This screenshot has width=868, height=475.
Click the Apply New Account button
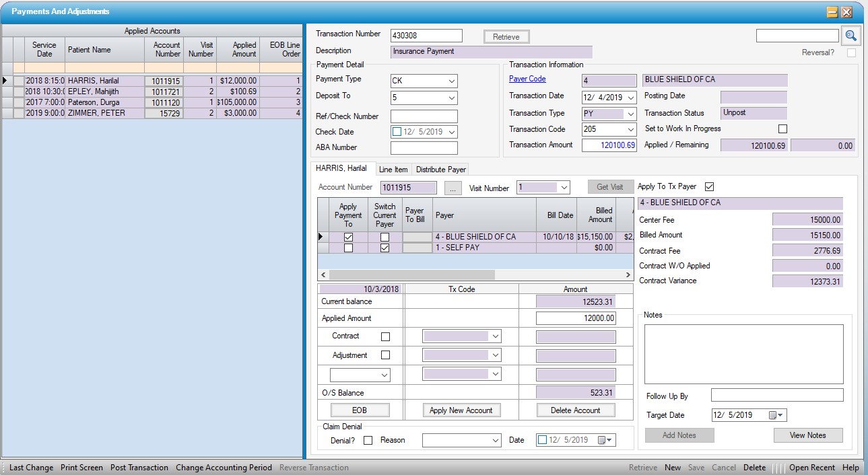point(461,410)
